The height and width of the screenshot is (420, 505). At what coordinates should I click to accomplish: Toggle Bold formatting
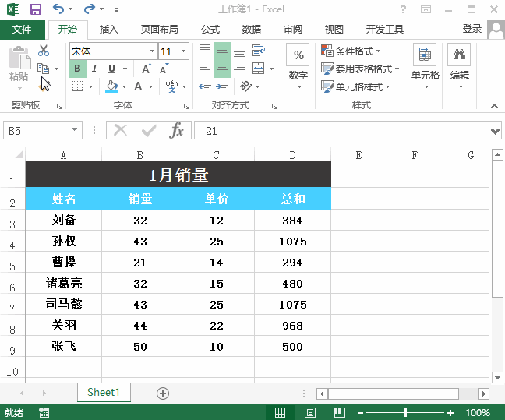pyautogui.click(x=77, y=69)
